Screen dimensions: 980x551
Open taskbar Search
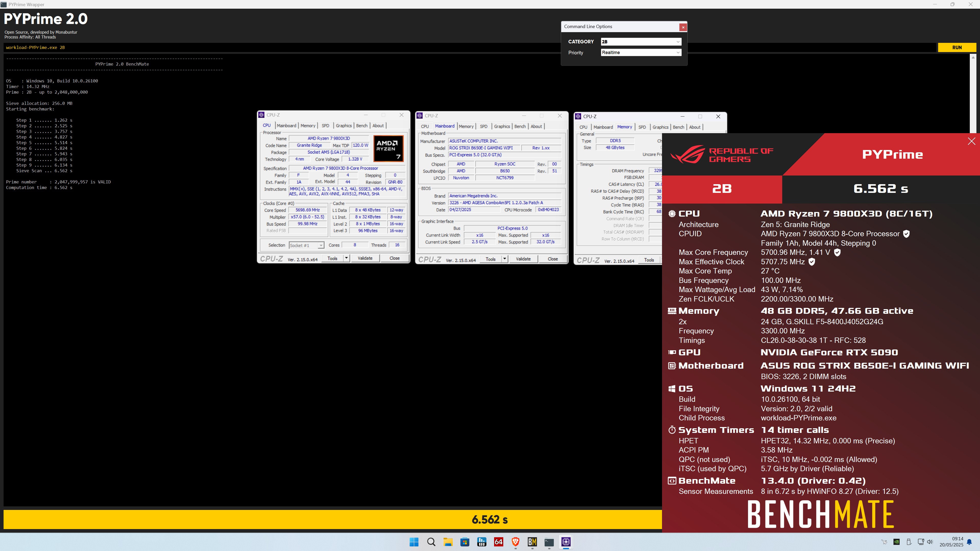click(431, 542)
